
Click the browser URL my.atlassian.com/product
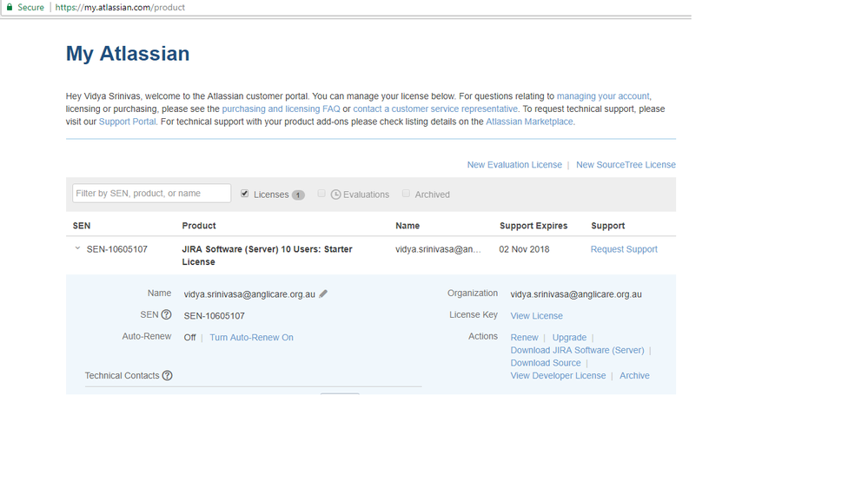tap(120, 7)
